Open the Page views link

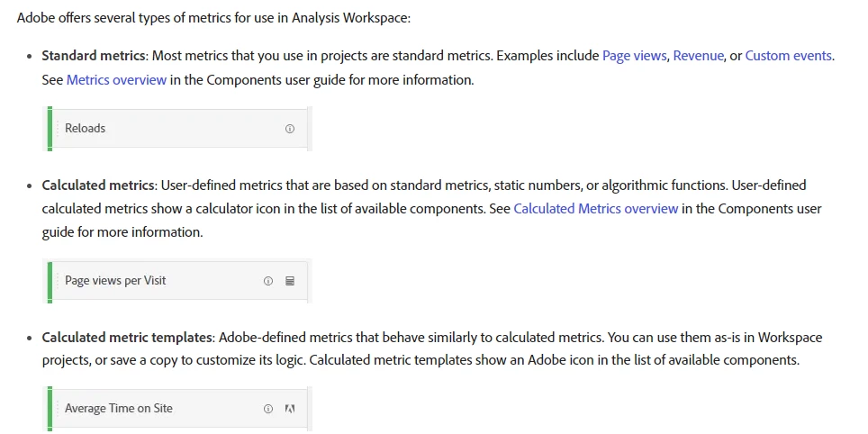point(634,56)
